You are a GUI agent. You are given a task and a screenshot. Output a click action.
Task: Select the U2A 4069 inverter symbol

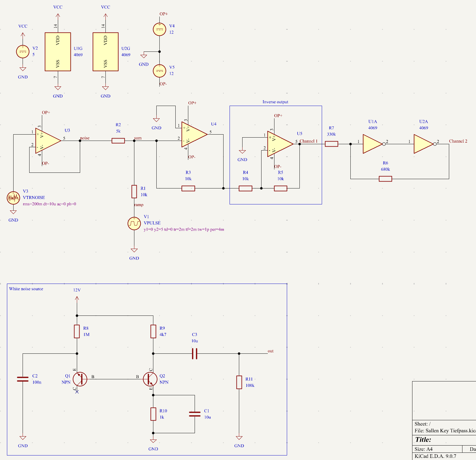[423, 144]
